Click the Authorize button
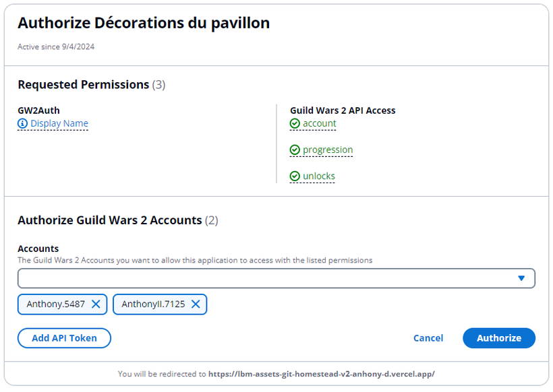The image size is (553, 392). (x=499, y=338)
